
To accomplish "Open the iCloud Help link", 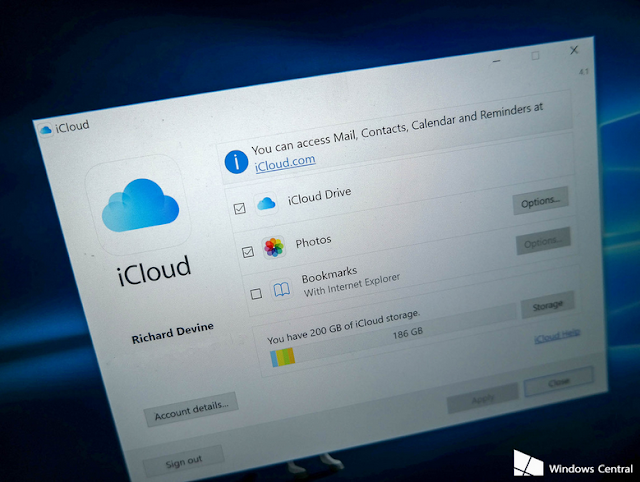I will (557, 335).
